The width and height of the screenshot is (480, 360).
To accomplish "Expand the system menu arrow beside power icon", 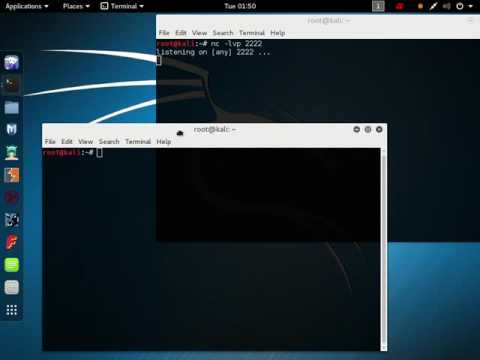I will click(x=471, y=6).
